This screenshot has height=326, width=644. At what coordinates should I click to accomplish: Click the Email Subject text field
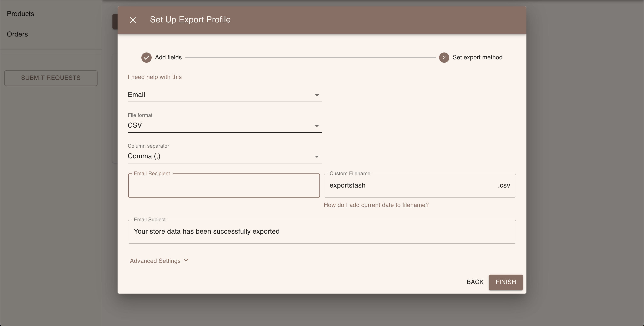pos(322,232)
